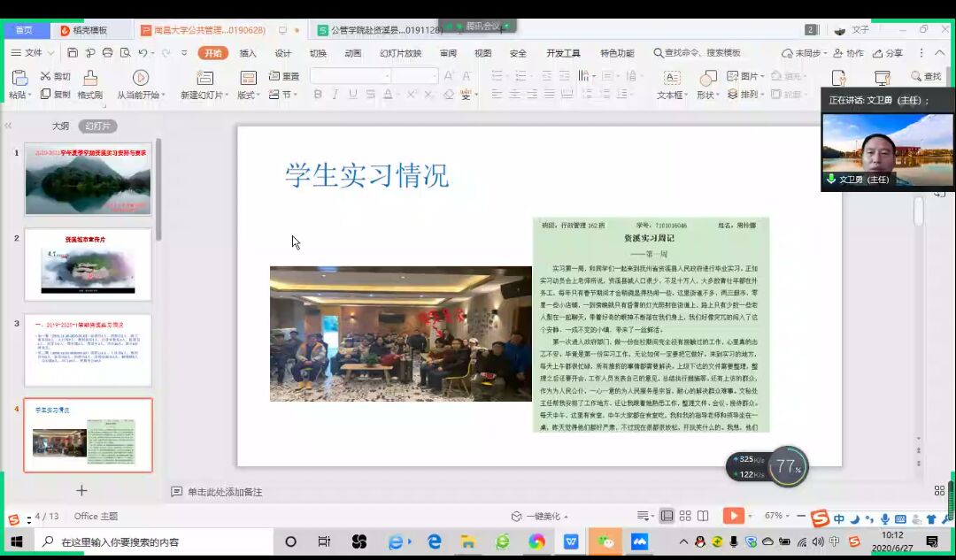Open Print Preview from quick access toolbar
The height and width of the screenshot is (560, 956).
pos(125,53)
